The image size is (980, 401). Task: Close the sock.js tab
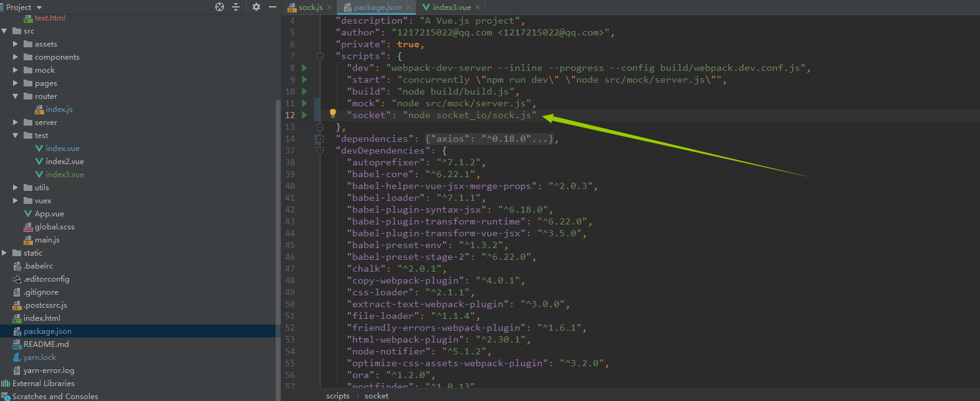tap(329, 7)
